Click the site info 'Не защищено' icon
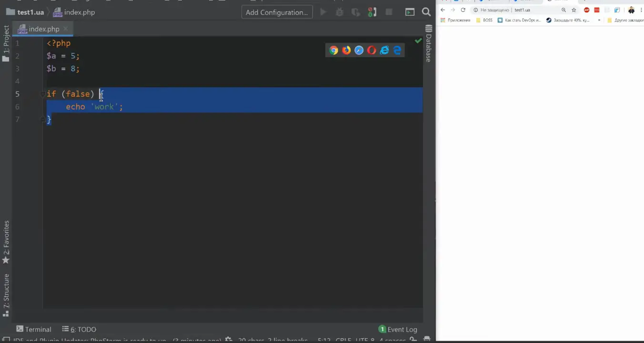The height and width of the screenshot is (343, 644). pos(475,10)
